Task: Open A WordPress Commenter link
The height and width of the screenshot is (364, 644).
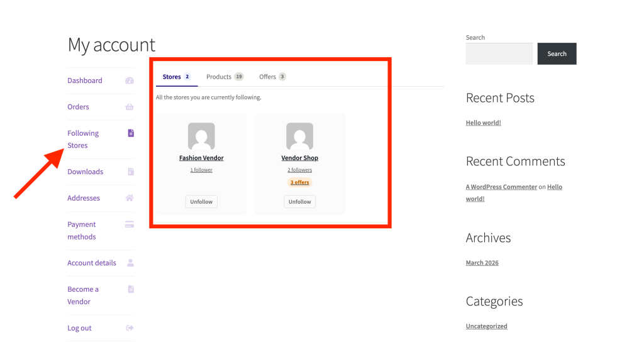Action: 501,187
